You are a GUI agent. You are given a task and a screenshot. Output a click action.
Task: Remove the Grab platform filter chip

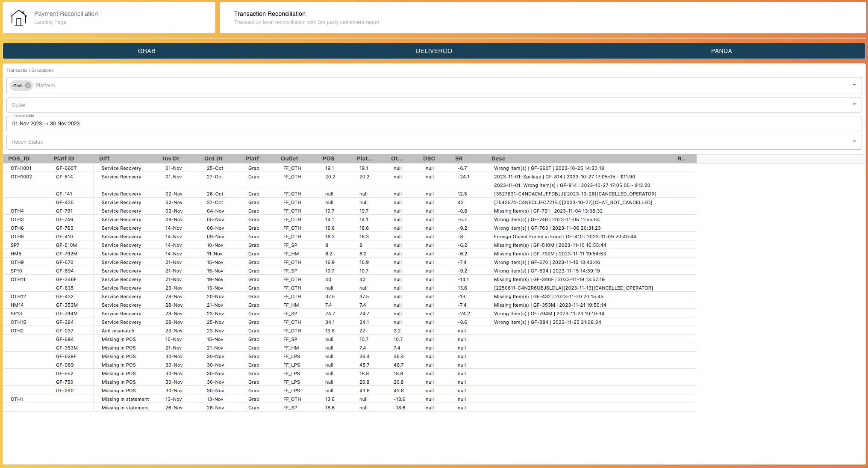(x=28, y=86)
